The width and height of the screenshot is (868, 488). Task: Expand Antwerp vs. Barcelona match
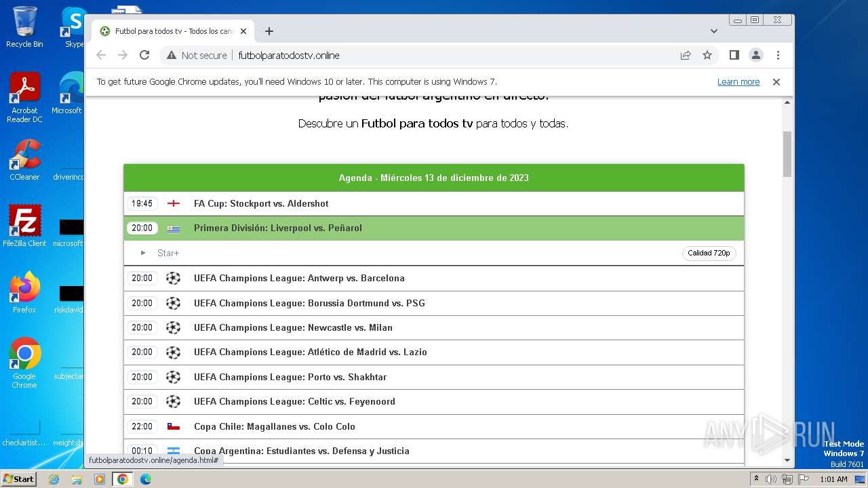click(434, 278)
